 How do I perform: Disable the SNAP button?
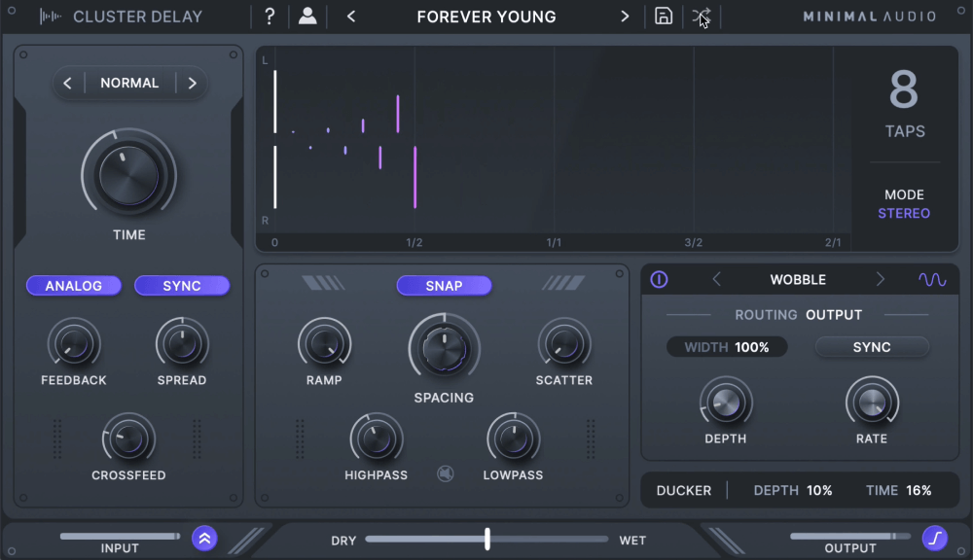click(x=445, y=286)
